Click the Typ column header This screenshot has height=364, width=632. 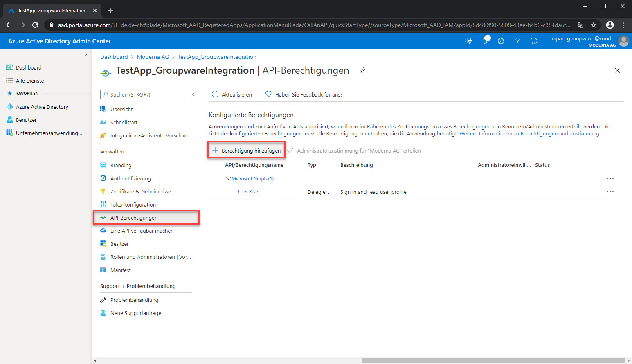pyautogui.click(x=312, y=165)
